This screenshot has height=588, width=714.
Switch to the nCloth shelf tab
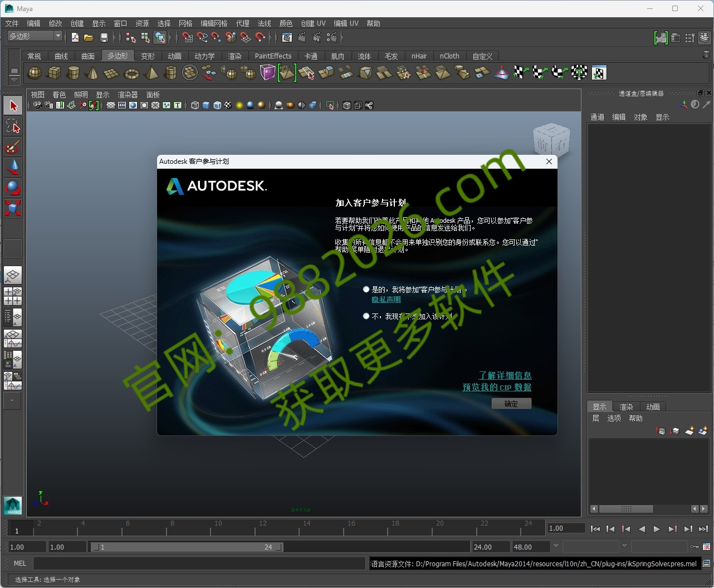click(x=449, y=56)
